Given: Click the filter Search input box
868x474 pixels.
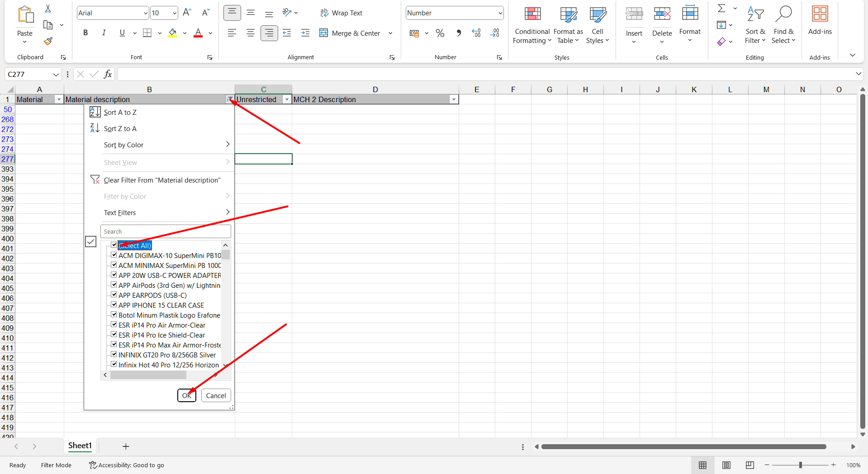Looking at the screenshot, I should pos(166,231).
